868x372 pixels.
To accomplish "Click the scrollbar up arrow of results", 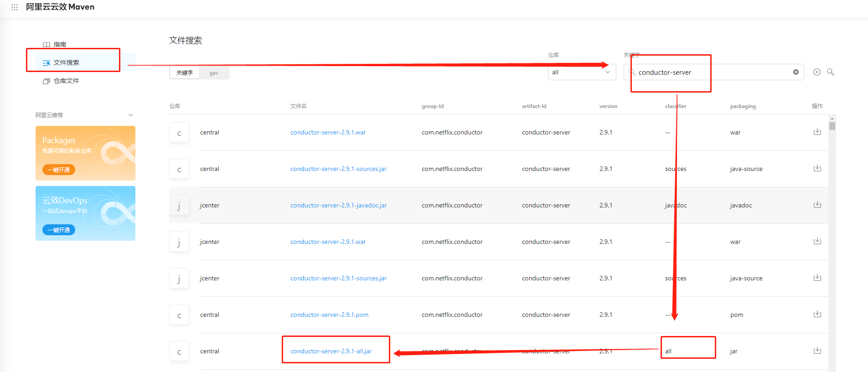I will pyautogui.click(x=832, y=119).
